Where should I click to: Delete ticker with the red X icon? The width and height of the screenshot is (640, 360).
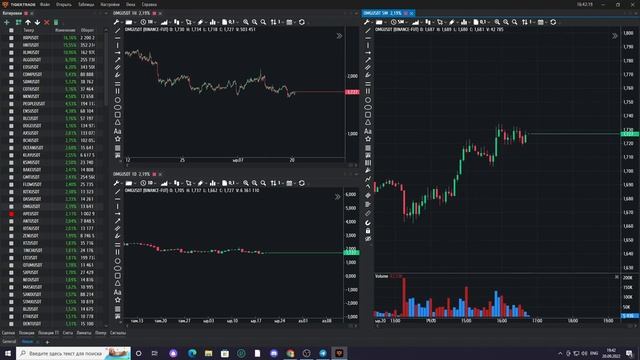pos(47,22)
